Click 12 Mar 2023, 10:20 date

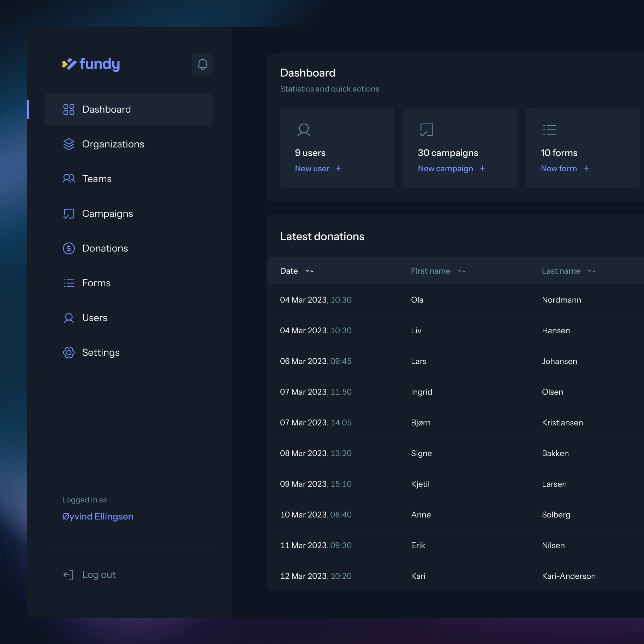point(316,576)
